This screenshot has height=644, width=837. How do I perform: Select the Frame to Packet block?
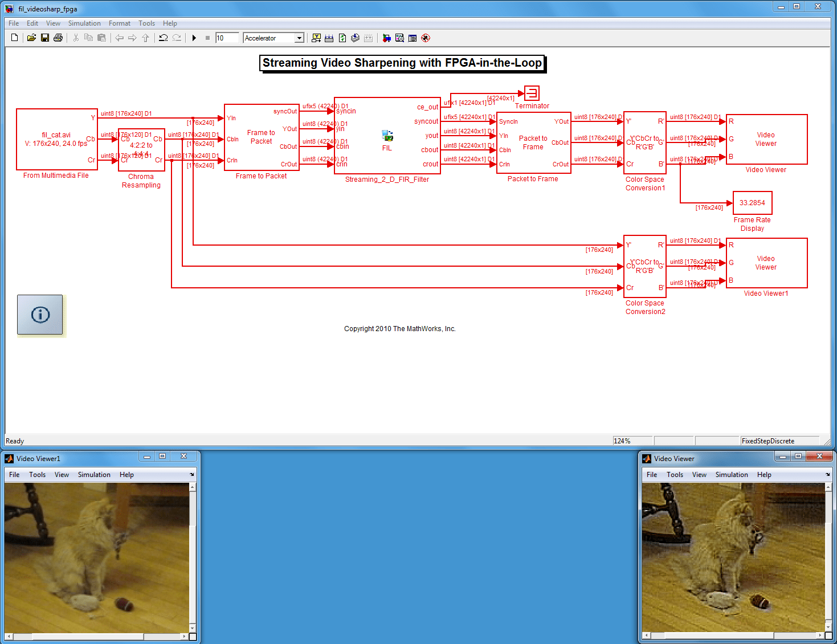coord(262,137)
